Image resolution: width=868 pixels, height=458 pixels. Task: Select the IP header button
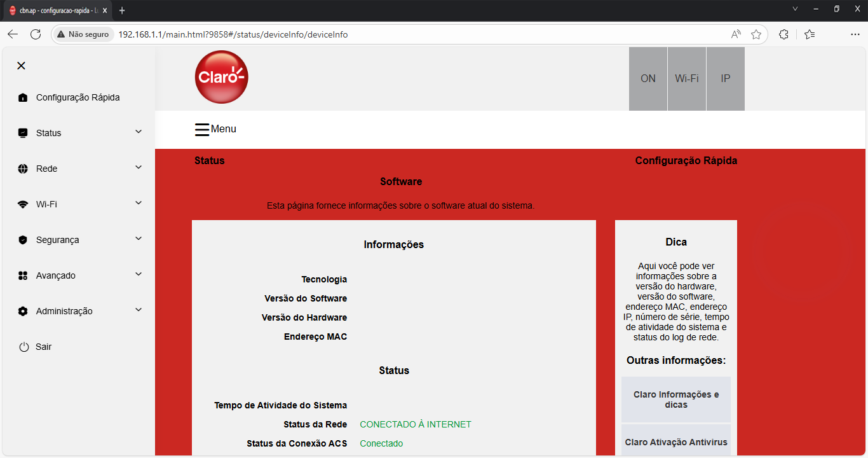[725, 79]
